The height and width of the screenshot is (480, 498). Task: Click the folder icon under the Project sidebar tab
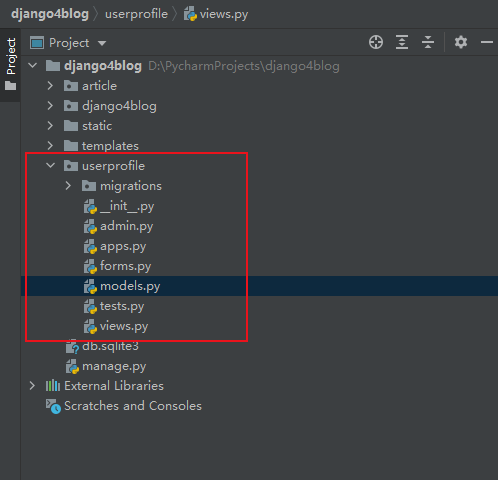(11, 86)
